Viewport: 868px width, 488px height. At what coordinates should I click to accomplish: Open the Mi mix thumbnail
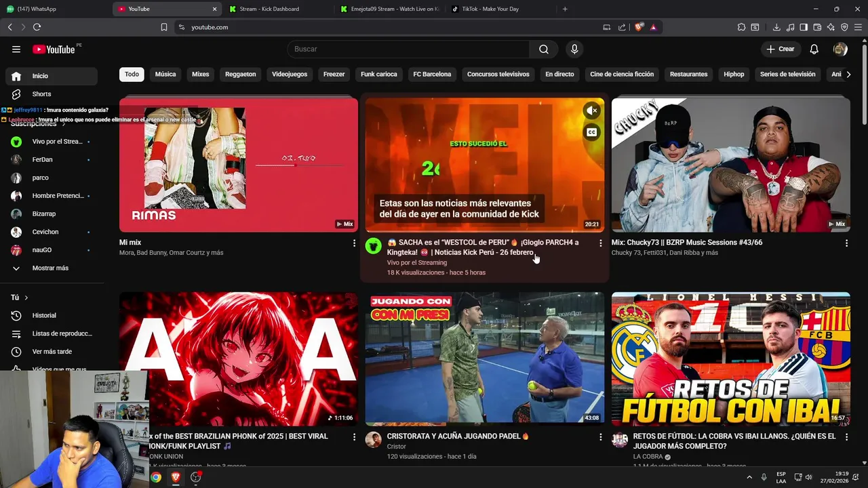[239, 165]
